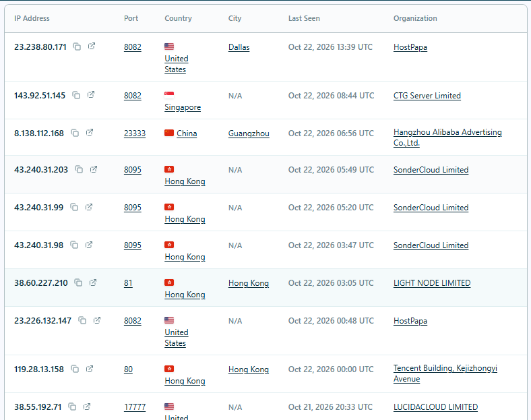Viewport: 531px width, 420px height.
Task: Select timestamp Oct 21, 2026 20:33 UTC
Action: tap(330, 407)
